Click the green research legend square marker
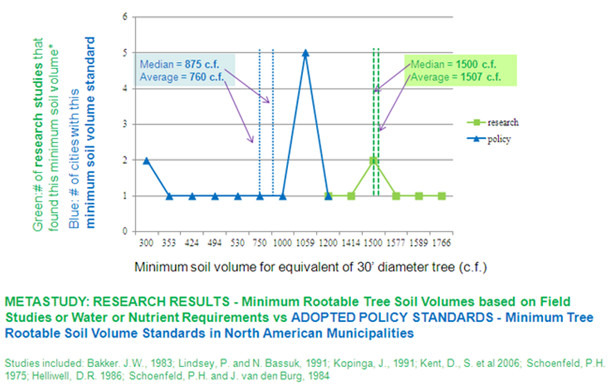The height and width of the screenshot is (387, 610). [x=477, y=123]
